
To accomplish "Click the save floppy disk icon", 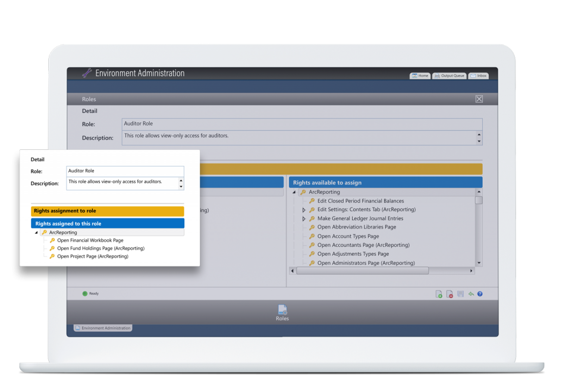I will [460, 294].
